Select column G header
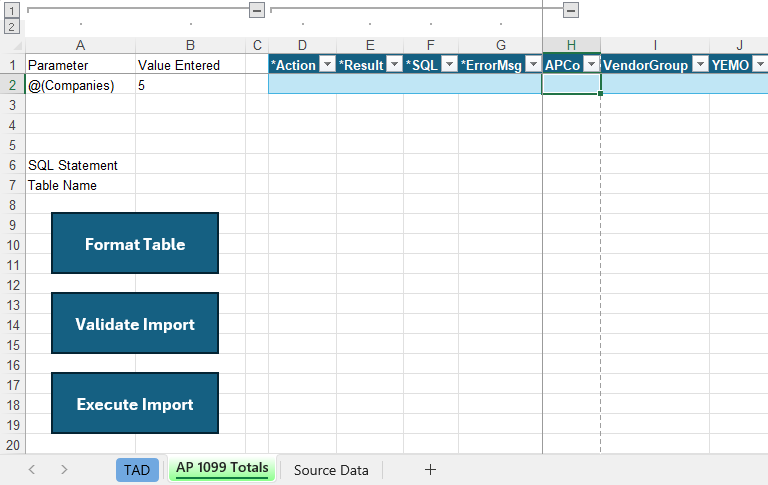The width and height of the screenshot is (768, 485). [501, 46]
